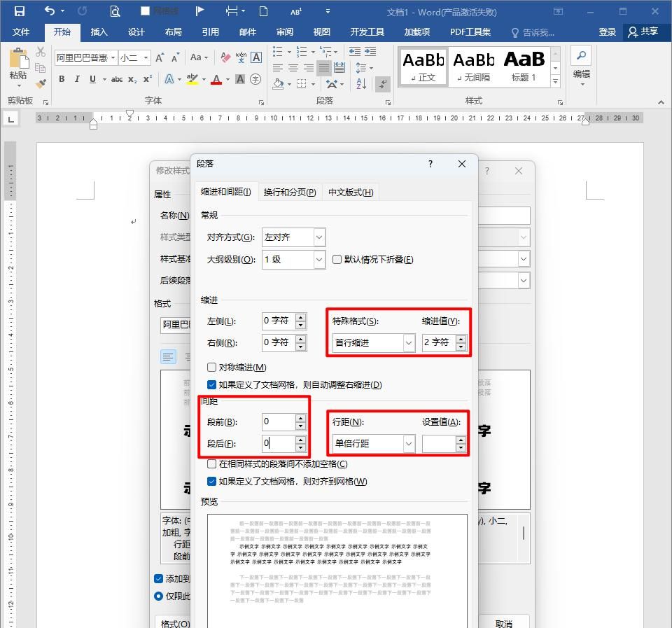Open the 邮件 ribbon tab
672x628 pixels.
(x=248, y=32)
